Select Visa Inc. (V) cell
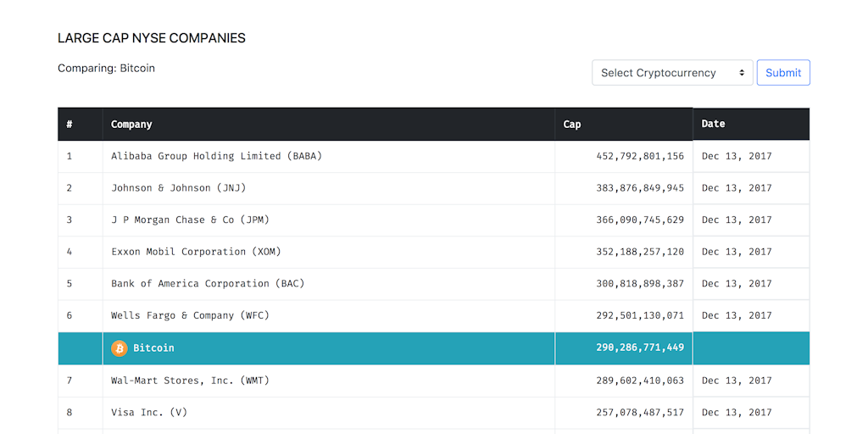 [329, 413]
